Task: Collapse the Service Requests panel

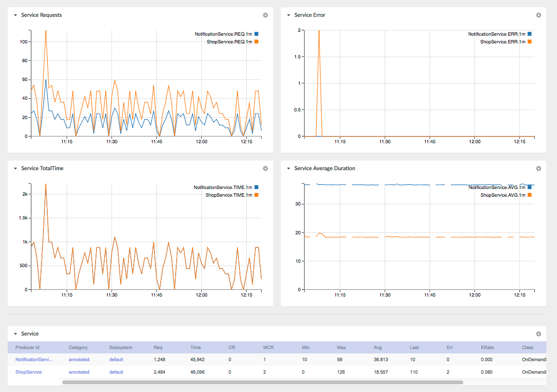Action: [15, 15]
